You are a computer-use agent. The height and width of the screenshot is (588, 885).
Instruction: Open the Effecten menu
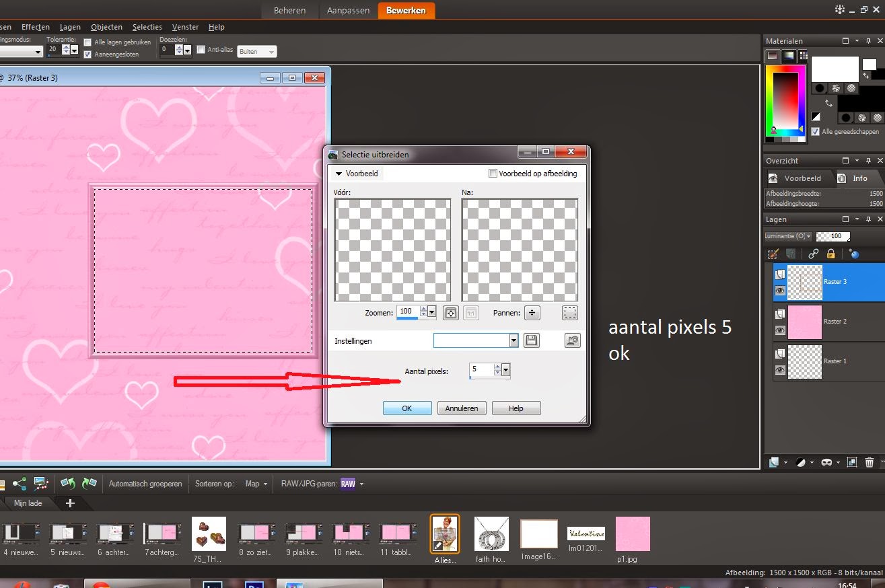(36, 27)
